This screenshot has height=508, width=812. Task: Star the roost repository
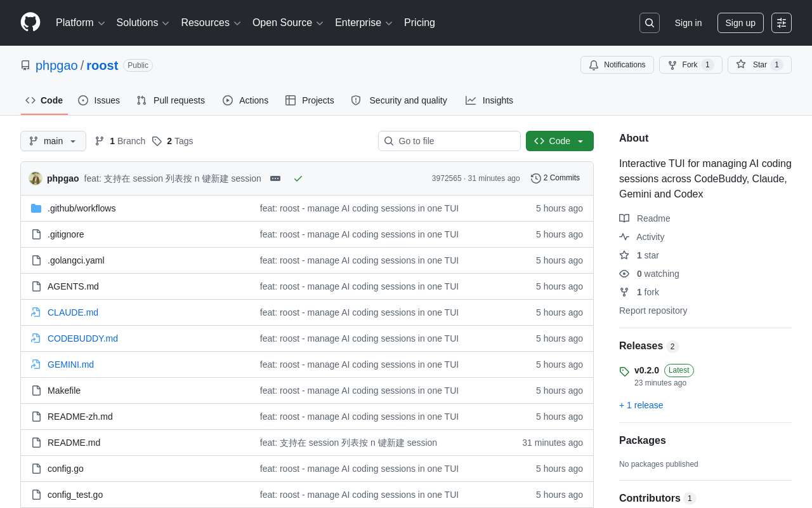pos(759,65)
